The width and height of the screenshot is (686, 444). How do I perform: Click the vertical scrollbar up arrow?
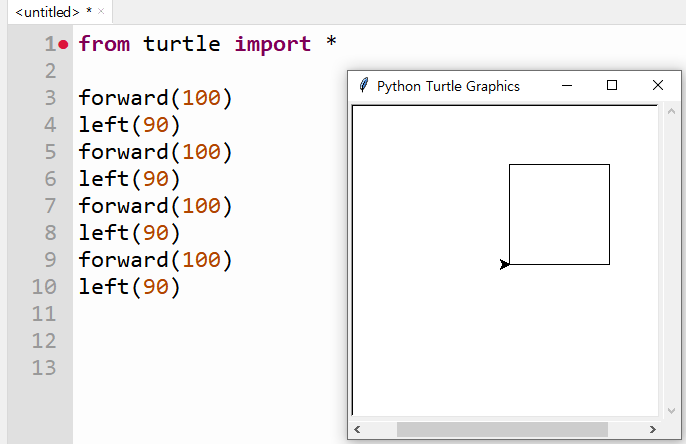(x=671, y=111)
